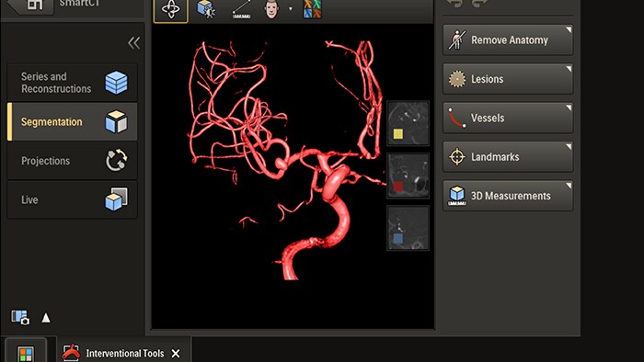The width and height of the screenshot is (644, 362).
Task: Select the blue-marked slice thumbnail
Action: pyautogui.click(x=408, y=228)
